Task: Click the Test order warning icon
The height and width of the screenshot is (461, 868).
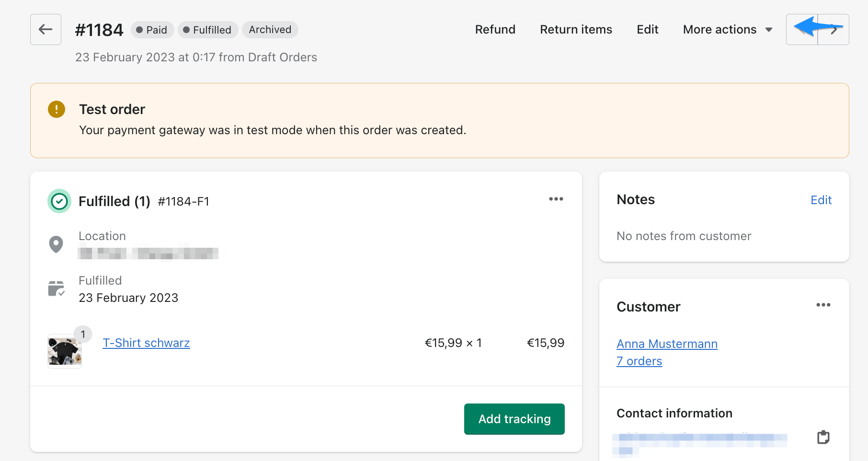Action: (57, 109)
